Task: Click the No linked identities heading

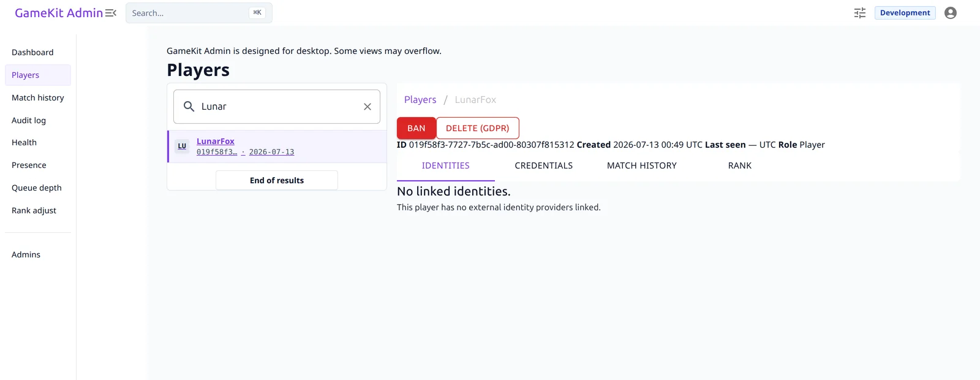Action: [x=454, y=192]
